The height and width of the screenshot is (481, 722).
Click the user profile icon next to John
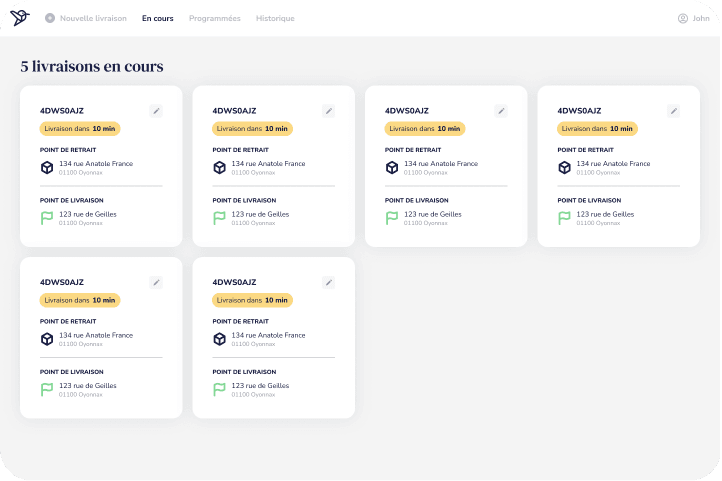[683, 18]
